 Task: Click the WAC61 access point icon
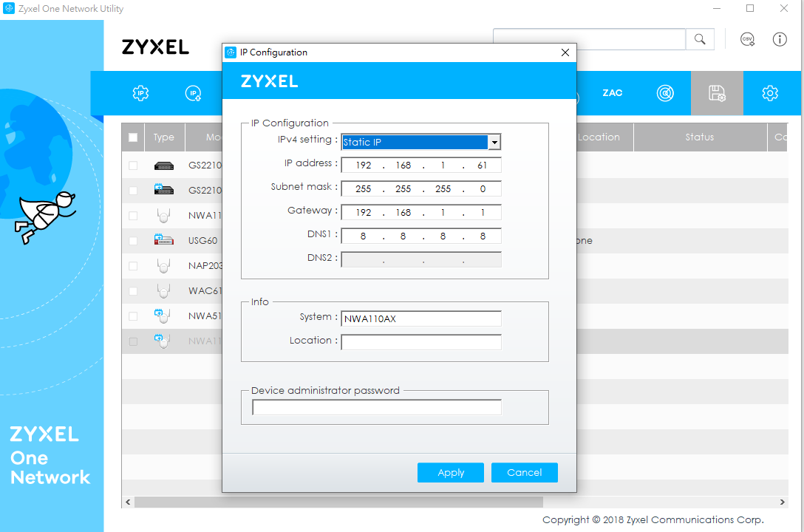[163, 290]
